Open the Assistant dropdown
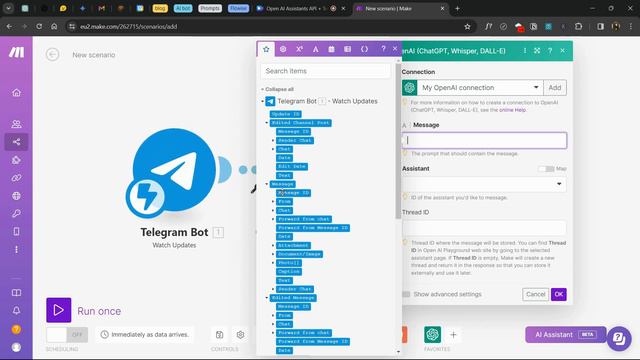This screenshot has height=360, width=640. [x=484, y=184]
